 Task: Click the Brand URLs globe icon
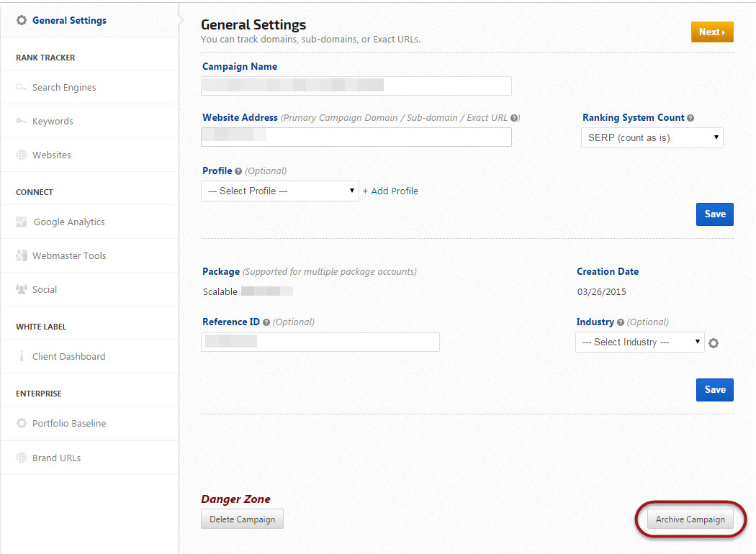click(22, 458)
